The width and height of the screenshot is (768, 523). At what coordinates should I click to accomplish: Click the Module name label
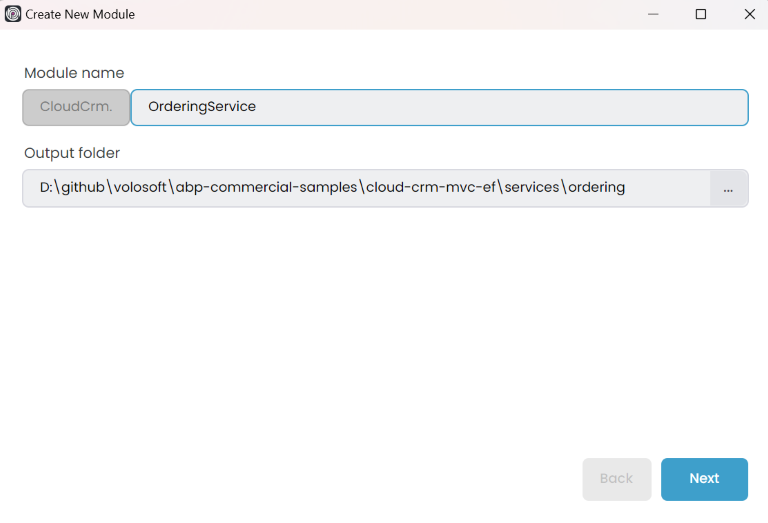click(74, 73)
